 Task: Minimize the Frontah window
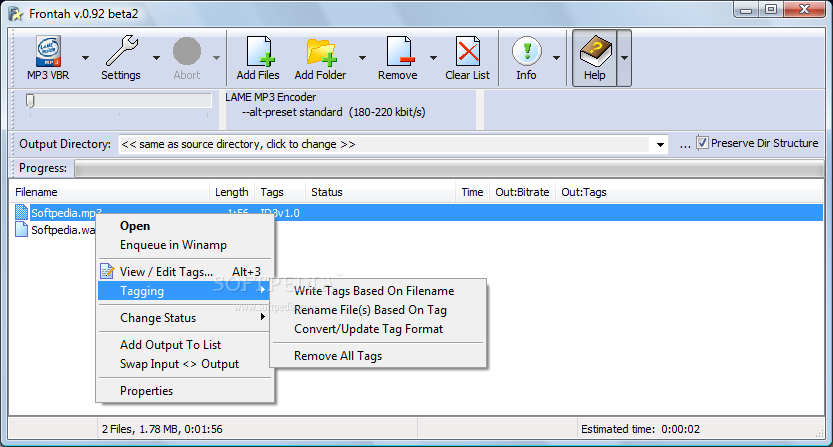coord(746,10)
